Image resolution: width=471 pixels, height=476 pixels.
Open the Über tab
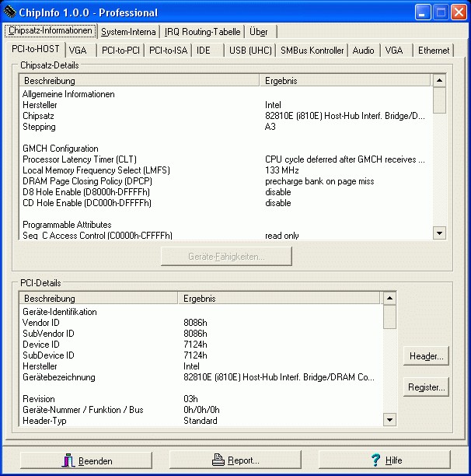pos(260,32)
